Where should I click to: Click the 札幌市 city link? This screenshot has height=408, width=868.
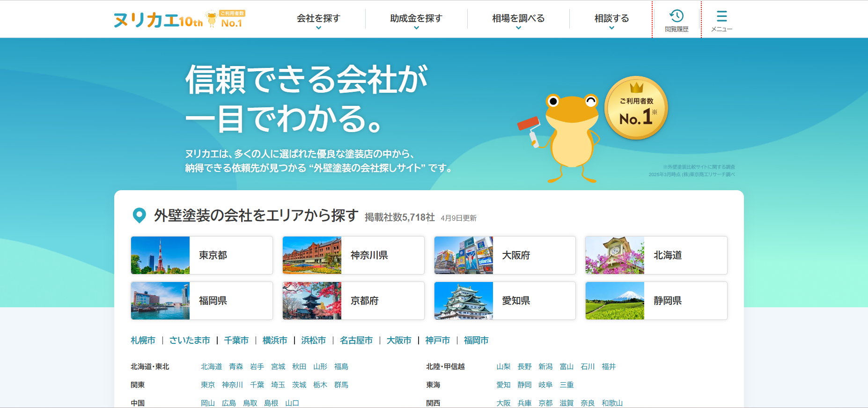point(143,341)
